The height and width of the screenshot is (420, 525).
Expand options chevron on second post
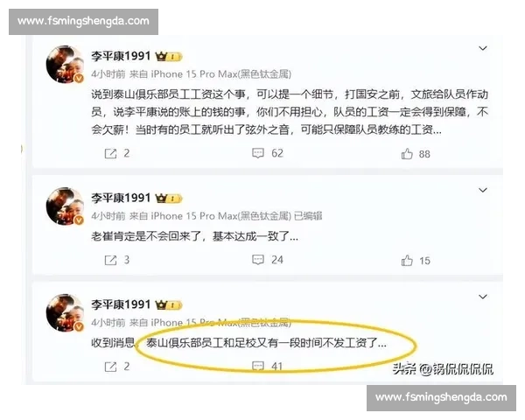point(482,190)
